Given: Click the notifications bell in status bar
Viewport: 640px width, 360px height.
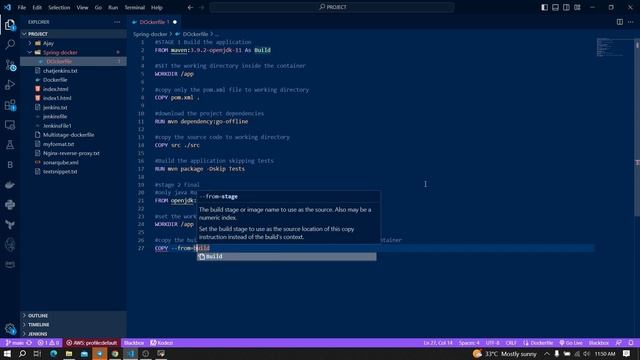Looking at the screenshot, I should tap(631, 343).
